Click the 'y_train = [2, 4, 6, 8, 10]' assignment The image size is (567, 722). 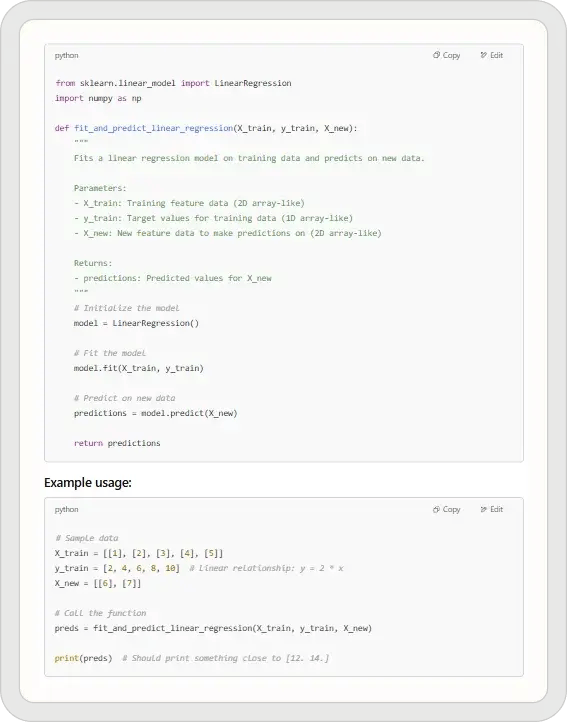point(117,568)
